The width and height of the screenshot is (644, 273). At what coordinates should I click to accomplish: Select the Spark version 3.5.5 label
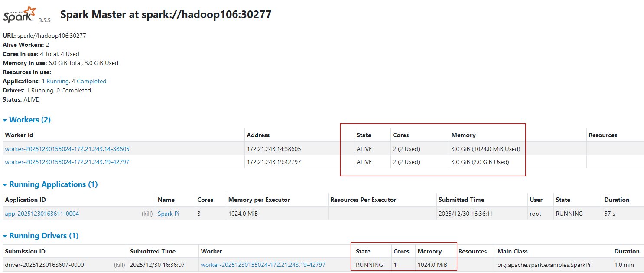point(45,20)
